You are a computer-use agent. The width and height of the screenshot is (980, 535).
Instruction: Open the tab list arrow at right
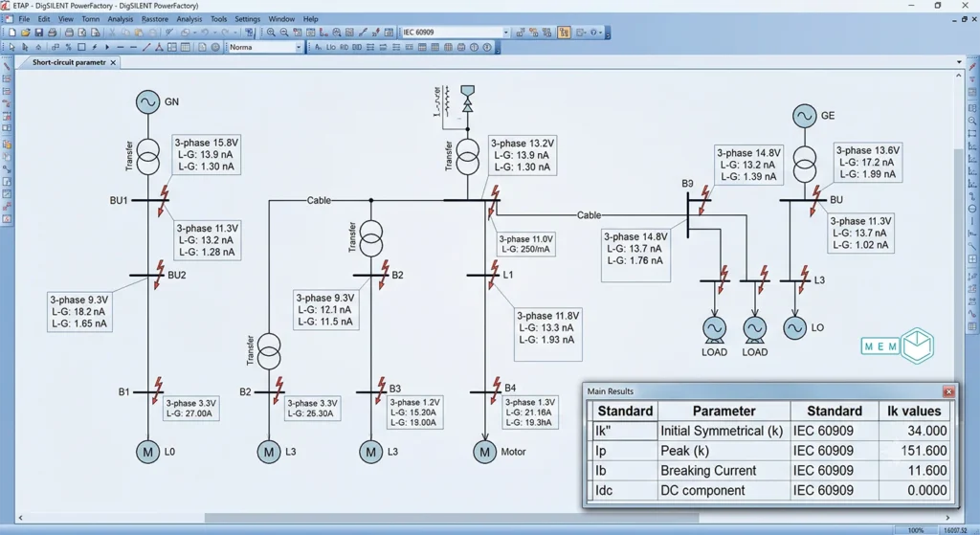[x=959, y=62]
